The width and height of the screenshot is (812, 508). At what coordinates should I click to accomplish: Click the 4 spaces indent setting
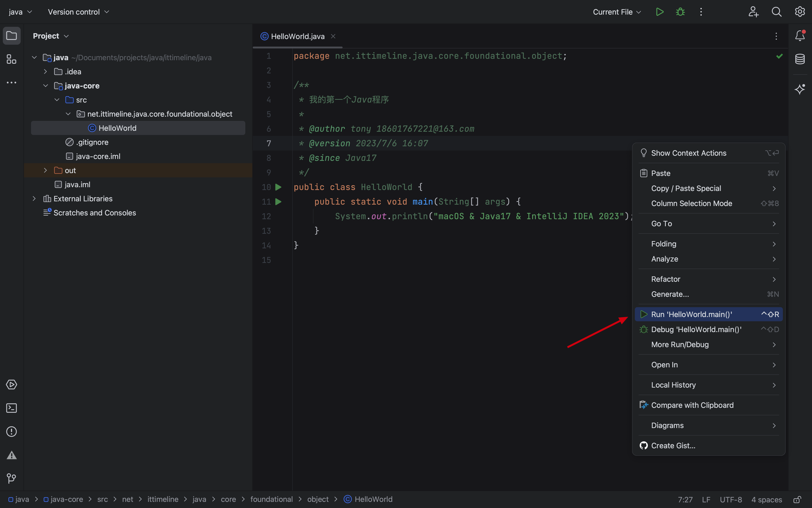tap(766, 500)
